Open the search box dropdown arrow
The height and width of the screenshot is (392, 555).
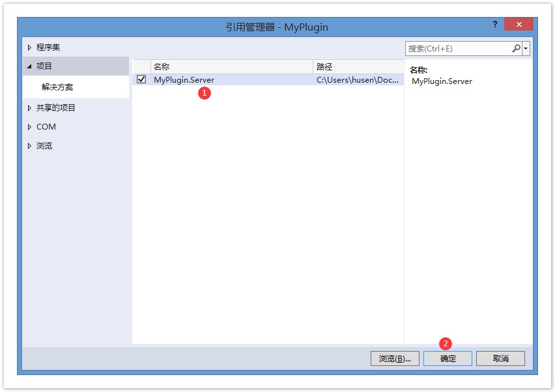pos(526,49)
